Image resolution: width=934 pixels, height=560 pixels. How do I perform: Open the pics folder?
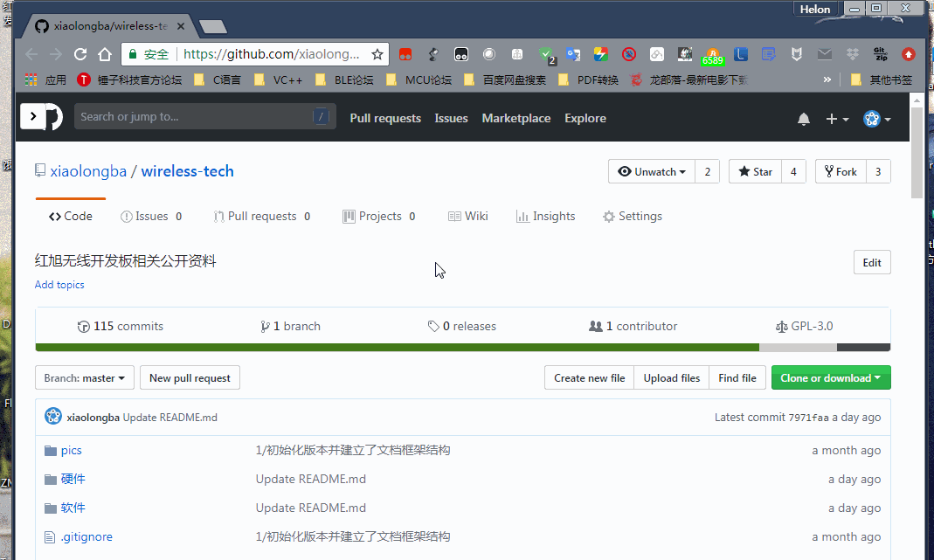point(71,451)
